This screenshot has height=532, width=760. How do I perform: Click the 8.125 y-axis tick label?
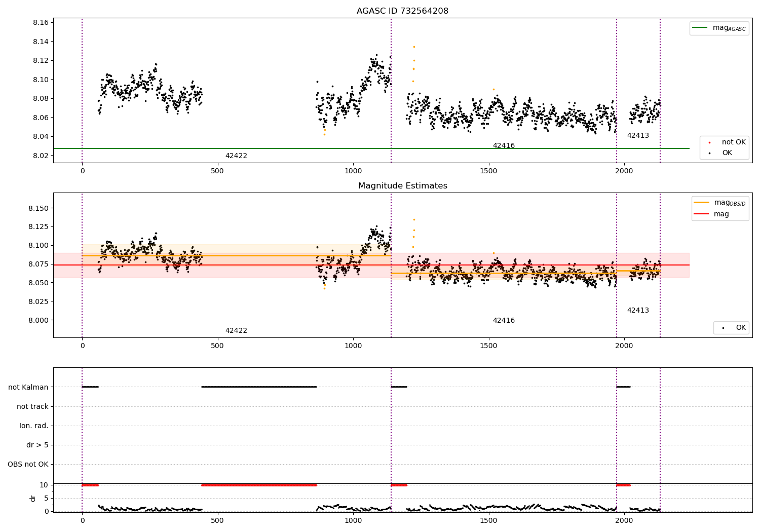[39, 226]
